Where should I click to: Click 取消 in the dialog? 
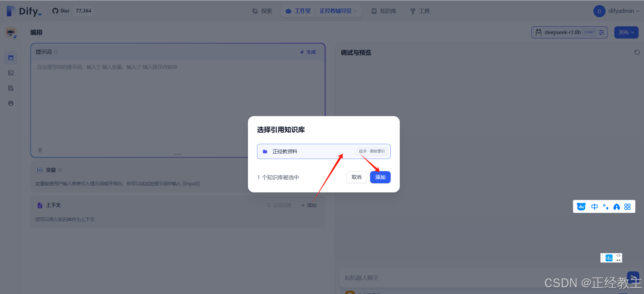[357, 177]
